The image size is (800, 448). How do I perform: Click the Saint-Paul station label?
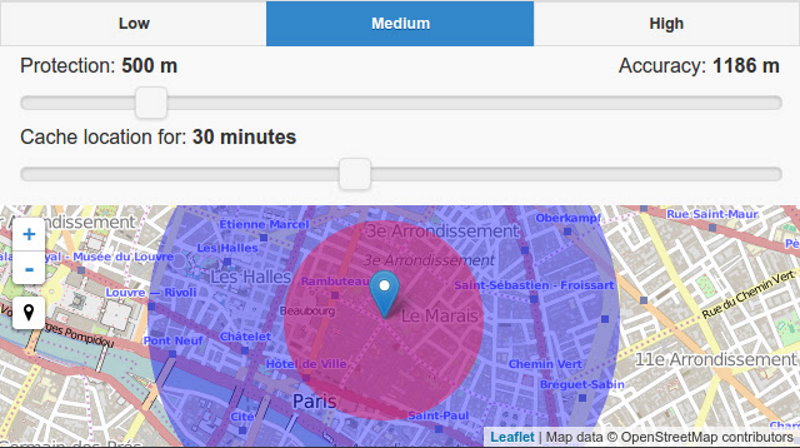438,416
